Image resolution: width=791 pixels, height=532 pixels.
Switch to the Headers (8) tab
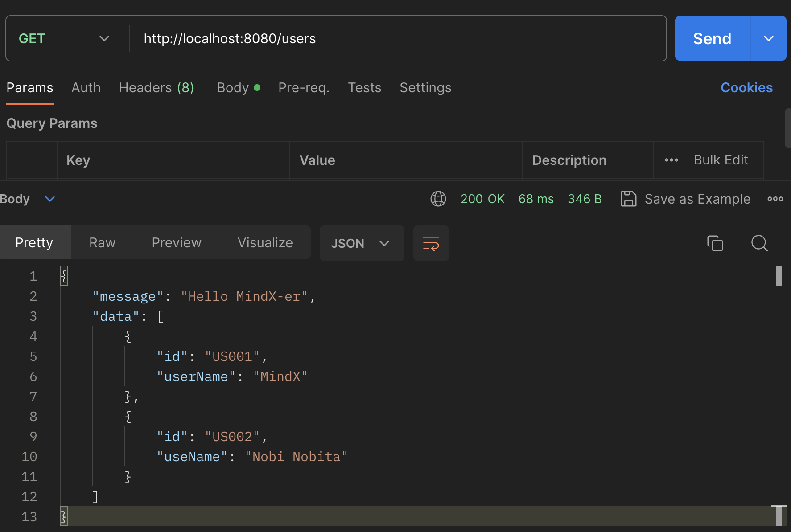[156, 88]
